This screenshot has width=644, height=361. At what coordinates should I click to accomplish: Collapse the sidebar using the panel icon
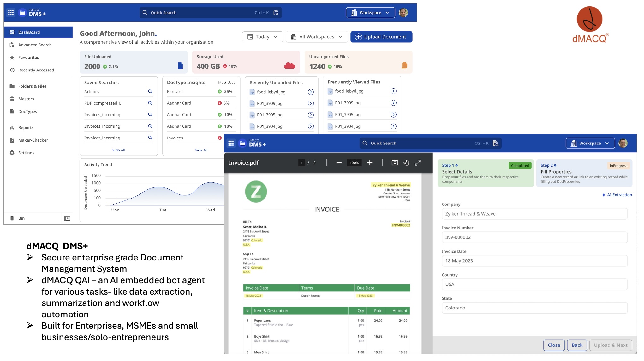(x=67, y=218)
